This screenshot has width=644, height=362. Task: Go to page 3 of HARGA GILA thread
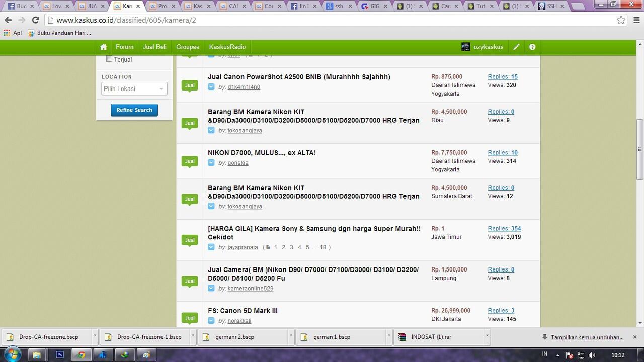pyautogui.click(x=291, y=247)
